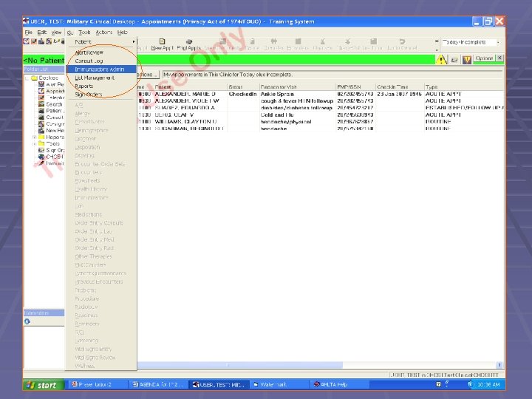Close the patient banner with X button
Viewport: 532px width, 399px height.
pos(499,58)
